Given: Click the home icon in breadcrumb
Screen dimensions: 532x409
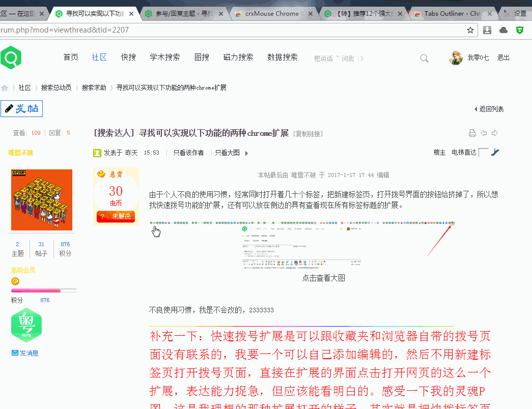Looking at the screenshot, I should [5, 88].
